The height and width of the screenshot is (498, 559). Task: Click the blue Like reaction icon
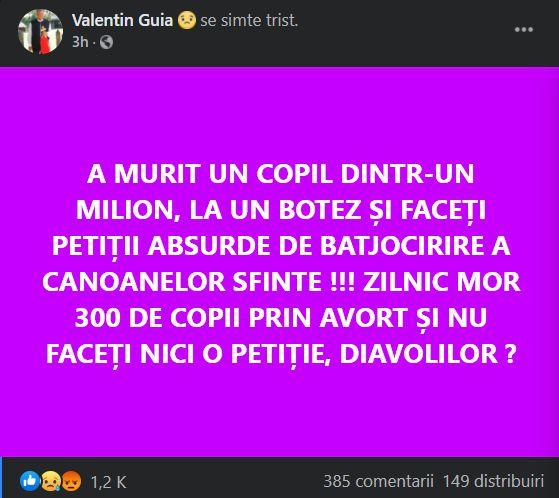click(x=30, y=481)
